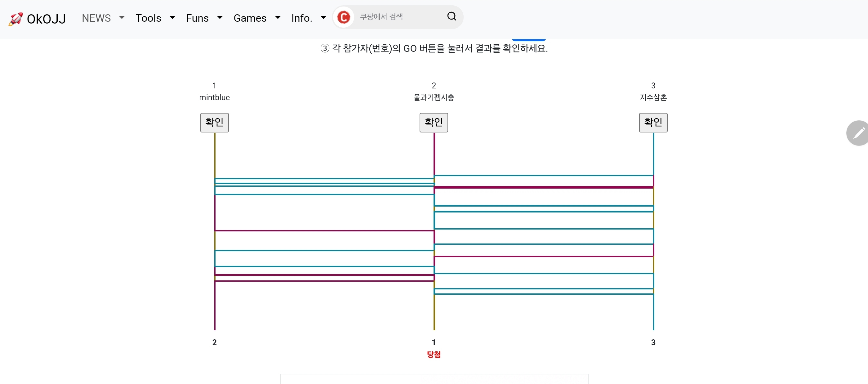Screen dimensions: 868x384
Task: Expand the Games dropdown arrow
Action: pyautogui.click(x=278, y=18)
